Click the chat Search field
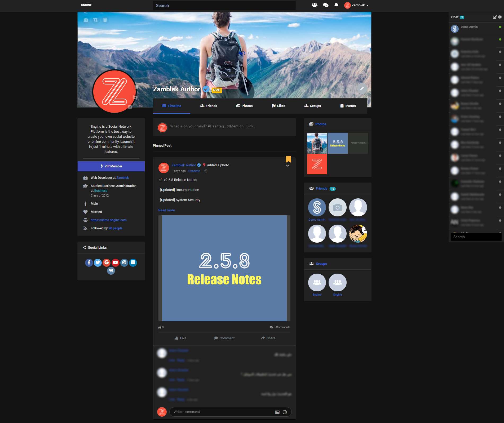 [476, 237]
